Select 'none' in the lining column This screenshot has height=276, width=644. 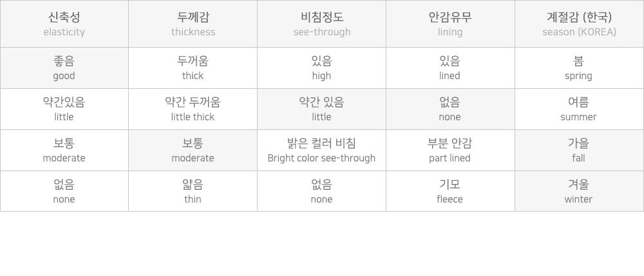(x=450, y=109)
